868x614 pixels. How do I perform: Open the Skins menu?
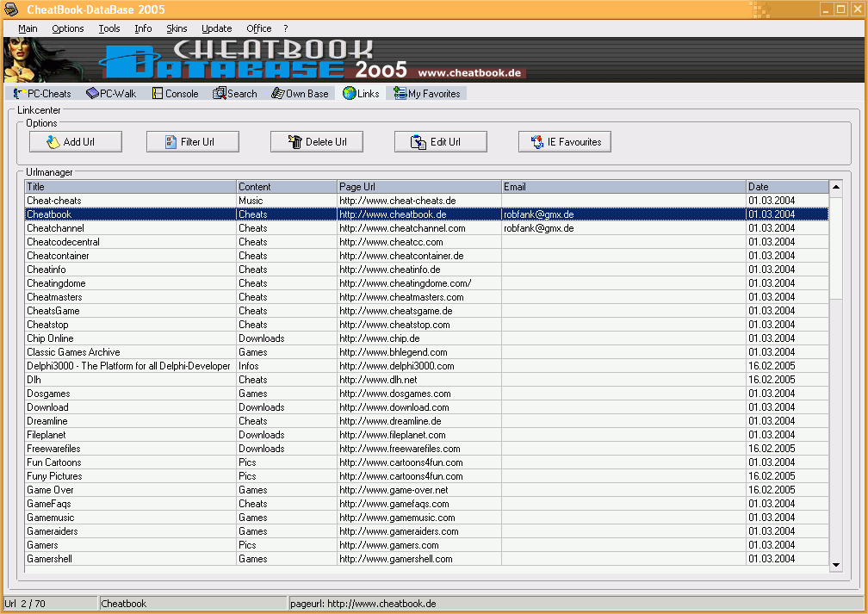pos(177,28)
